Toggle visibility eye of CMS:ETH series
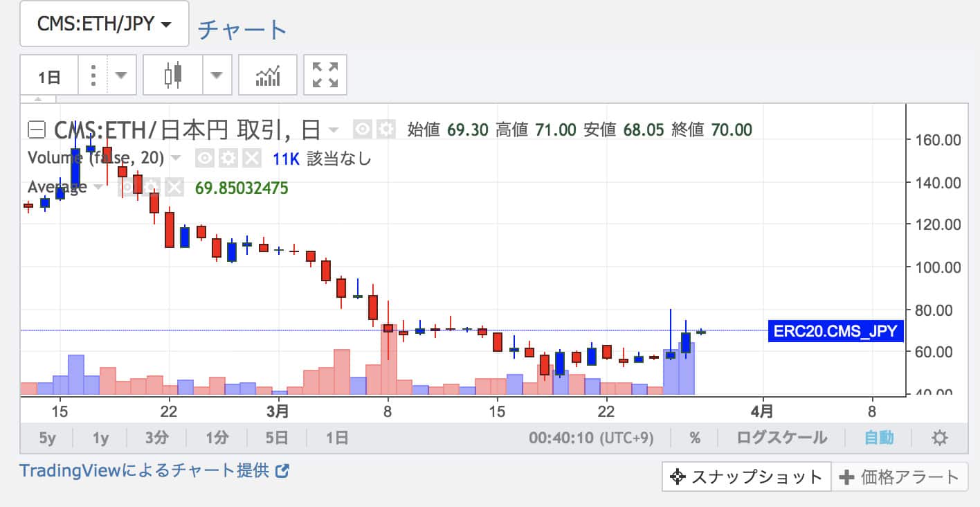 pos(363,130)
